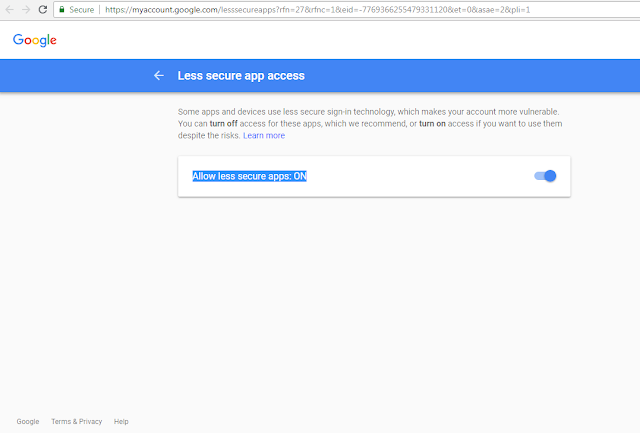Open Terms & Privacy footer link
The image size is (640, 433).
tap(77, 422)
